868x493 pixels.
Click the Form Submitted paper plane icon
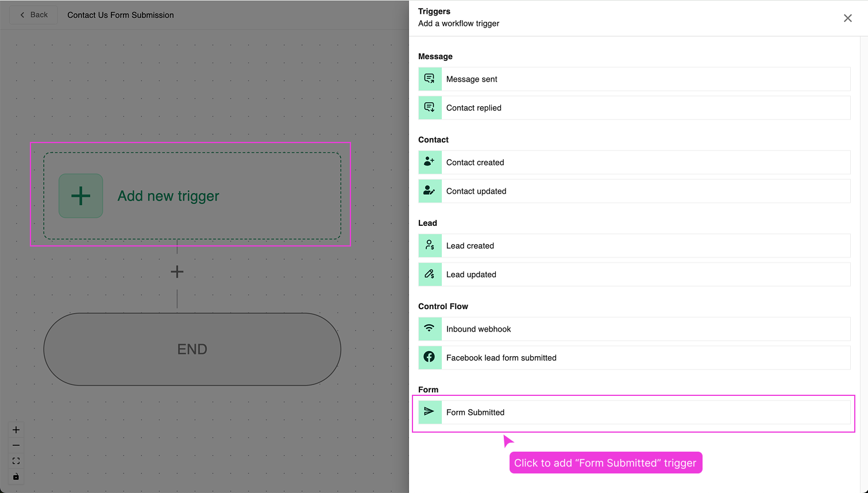tap(430, 412)
